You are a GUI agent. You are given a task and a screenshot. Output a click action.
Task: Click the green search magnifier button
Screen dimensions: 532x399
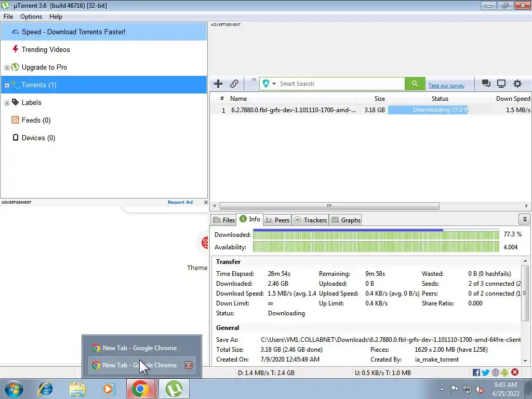click(415, 84)
